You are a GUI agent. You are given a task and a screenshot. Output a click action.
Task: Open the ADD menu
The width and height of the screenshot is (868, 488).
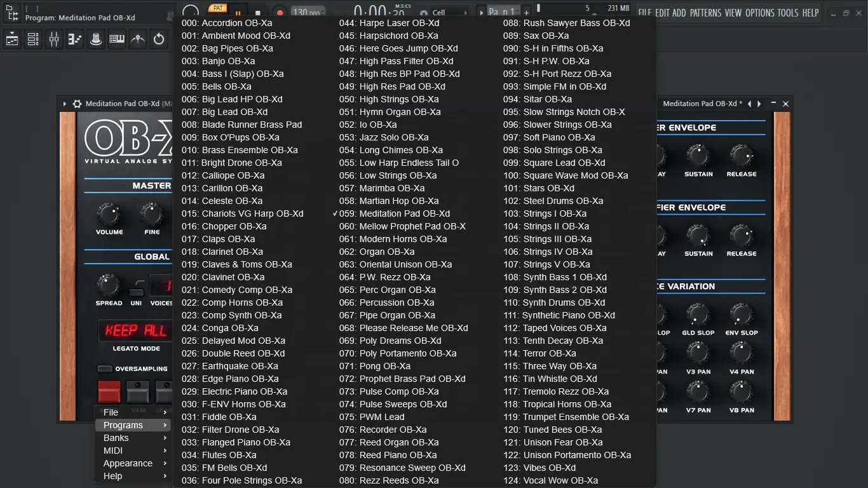click(679, 13)
